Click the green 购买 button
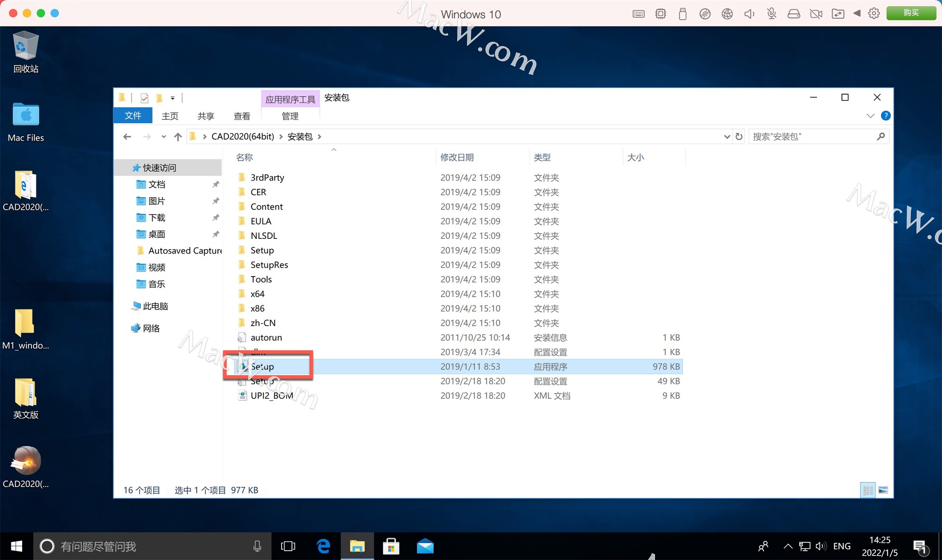The width and height of the screenshot is (942, 560). point(911,13)
